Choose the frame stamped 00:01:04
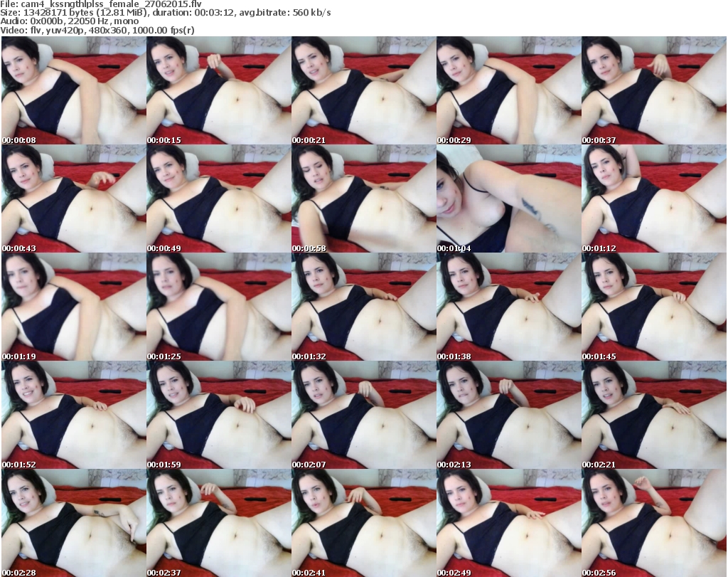728x577 pixels. [509, 198]
